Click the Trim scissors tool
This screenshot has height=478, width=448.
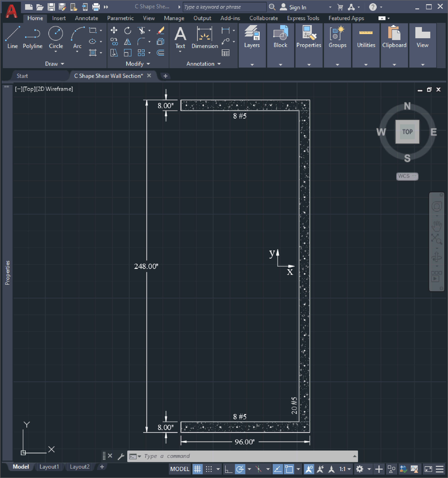pyautogui.click(x=141, y=30)
